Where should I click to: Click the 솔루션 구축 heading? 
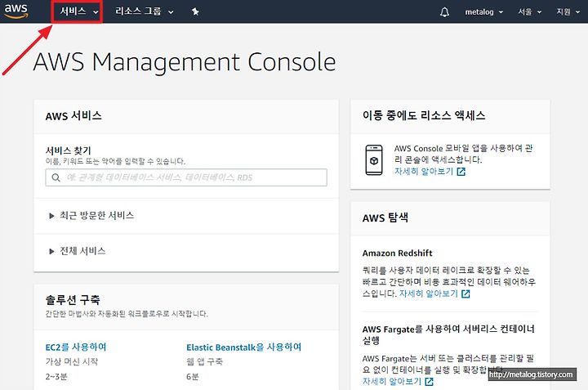coord(73,299)
